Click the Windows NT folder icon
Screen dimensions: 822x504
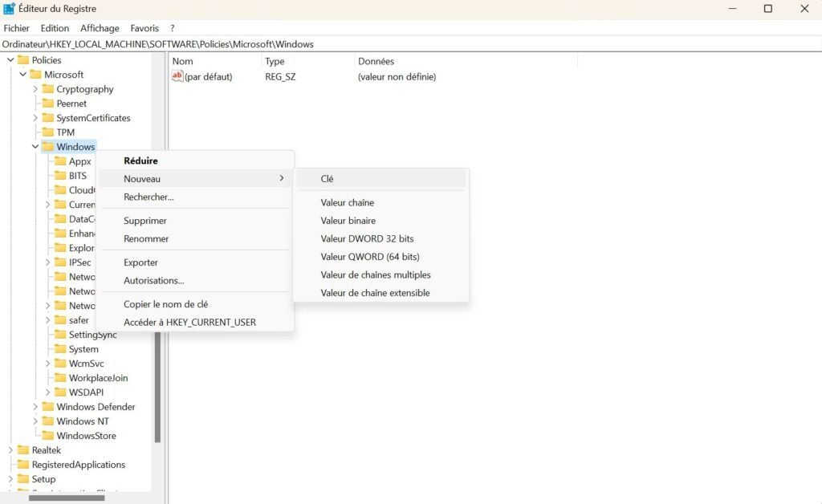coord(48,421)
